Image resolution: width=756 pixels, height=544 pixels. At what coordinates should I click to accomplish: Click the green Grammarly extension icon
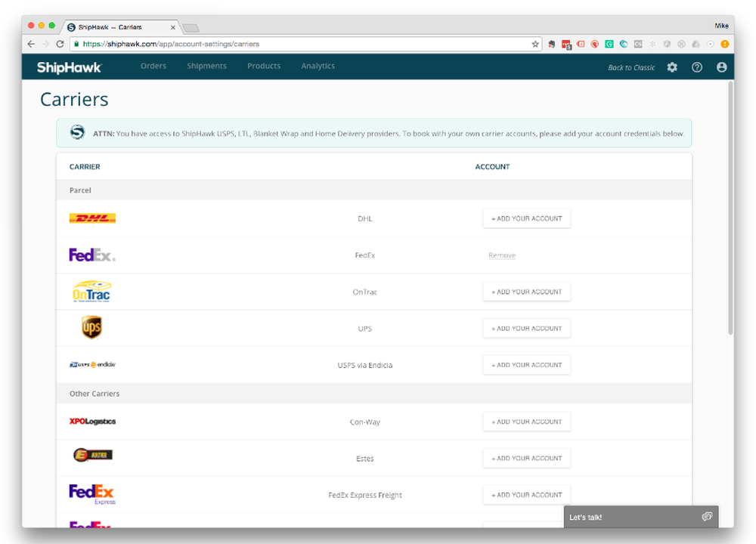coord(609,44)
